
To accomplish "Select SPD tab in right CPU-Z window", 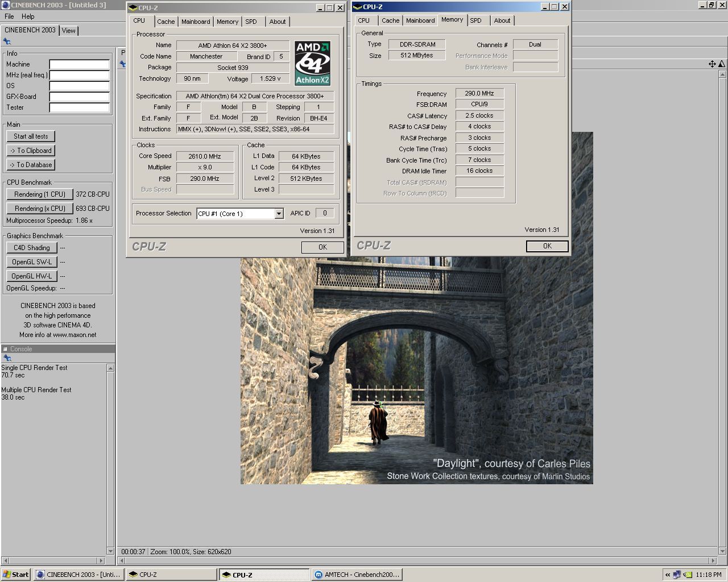I will coord(476,20).
